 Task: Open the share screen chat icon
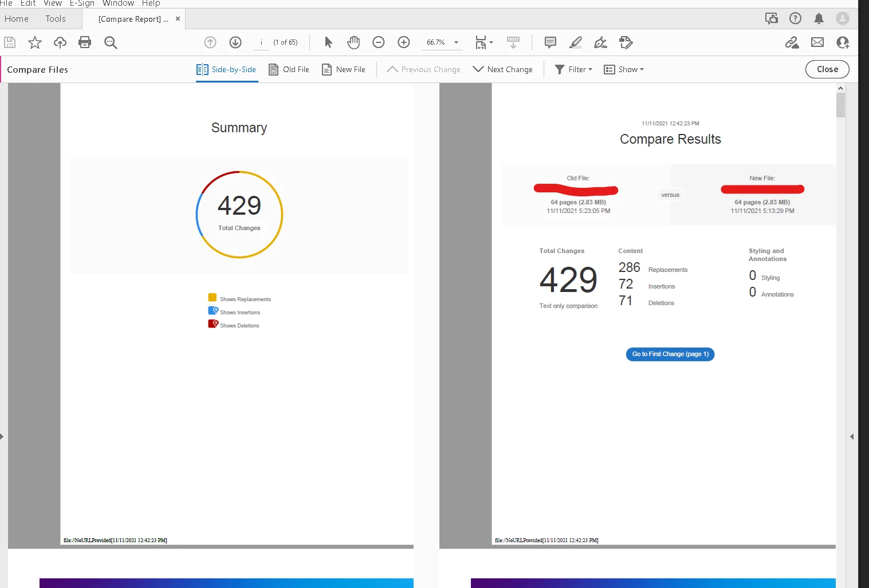[772, 18]
